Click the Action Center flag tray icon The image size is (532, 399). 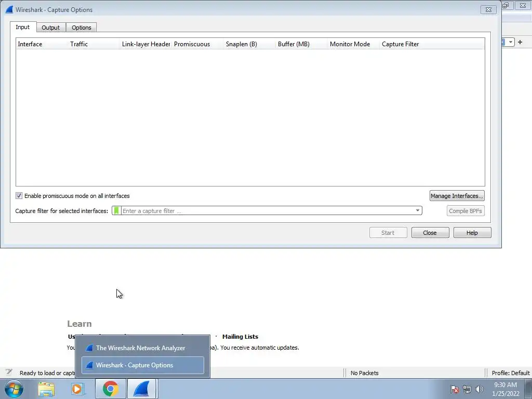455,389
